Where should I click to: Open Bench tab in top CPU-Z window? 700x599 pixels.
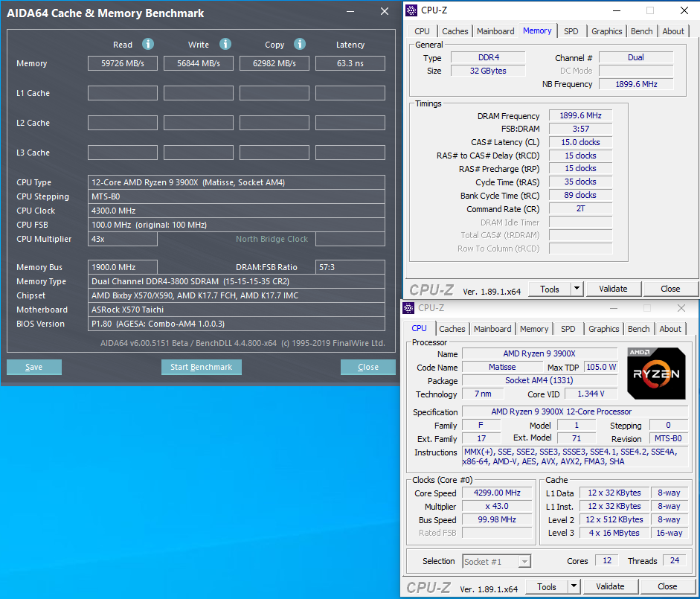click(x=641, y=31)
